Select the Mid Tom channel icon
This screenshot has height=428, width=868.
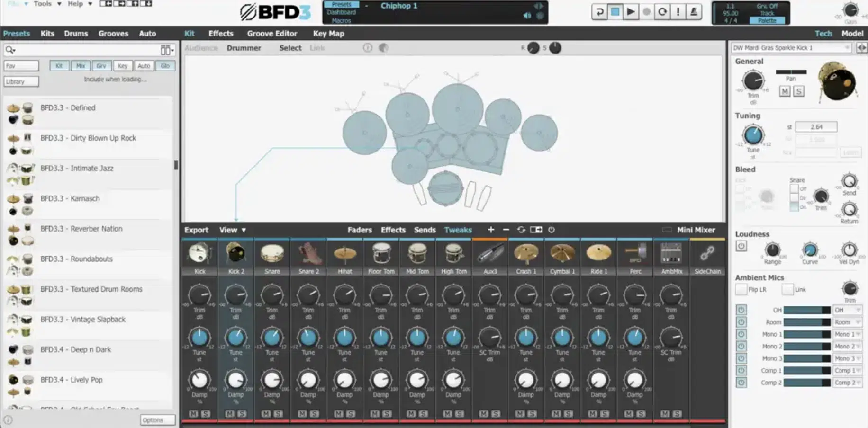tap(417, 253)
